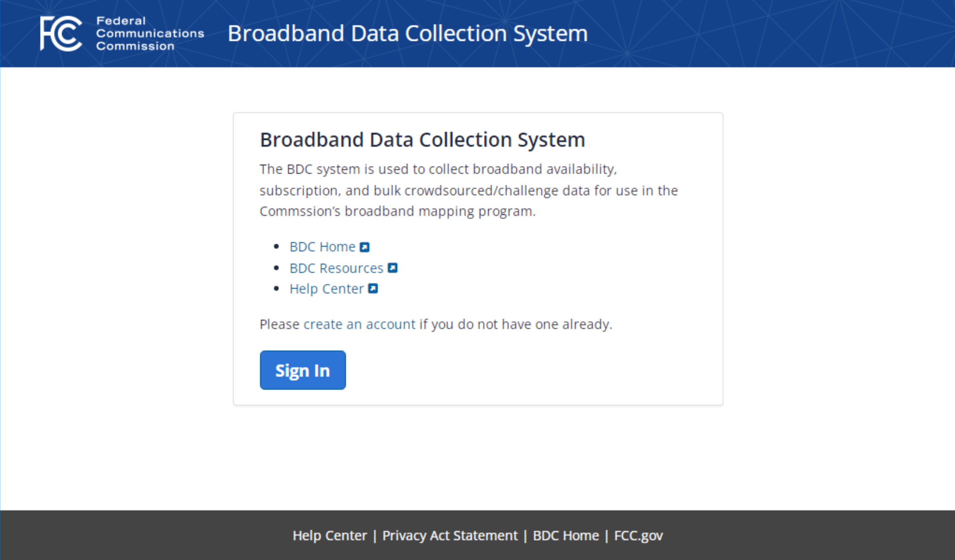Click the FCC logo in the header
Image resolution: width=955 pixels, height=560 pixels.
(61, 33)
